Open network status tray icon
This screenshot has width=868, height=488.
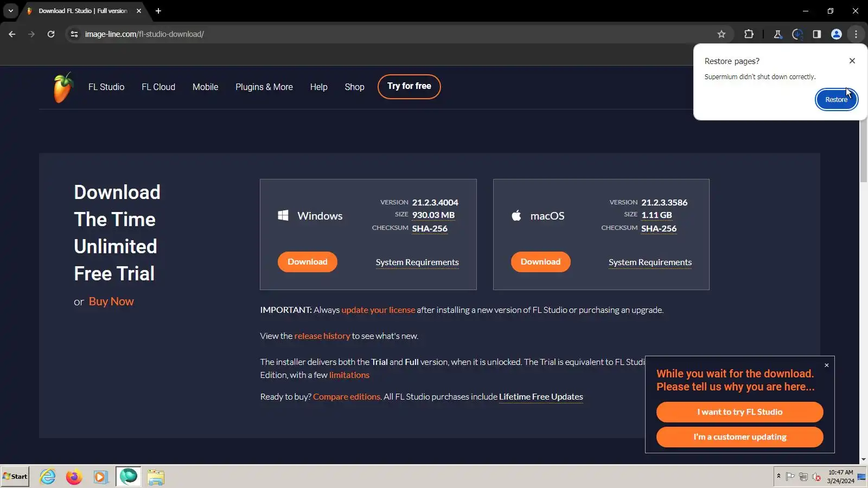(803, 477)
